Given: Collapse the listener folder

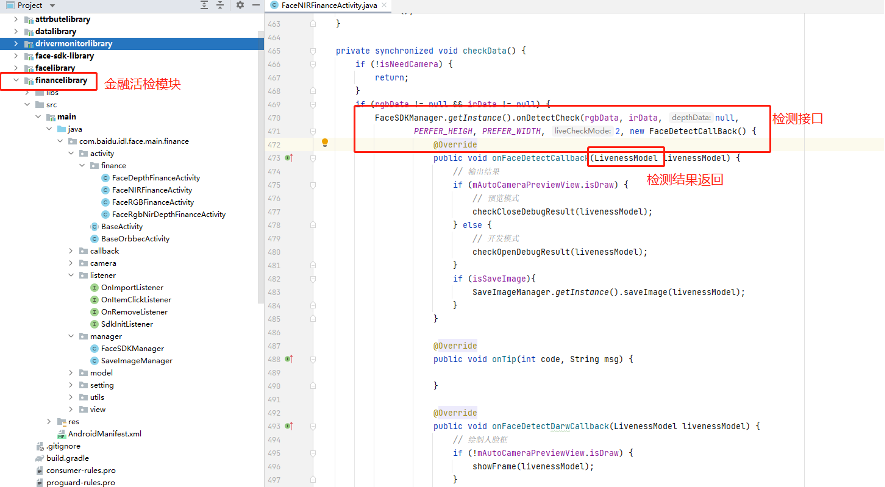Looking at the screenshot, I should 71,275.
